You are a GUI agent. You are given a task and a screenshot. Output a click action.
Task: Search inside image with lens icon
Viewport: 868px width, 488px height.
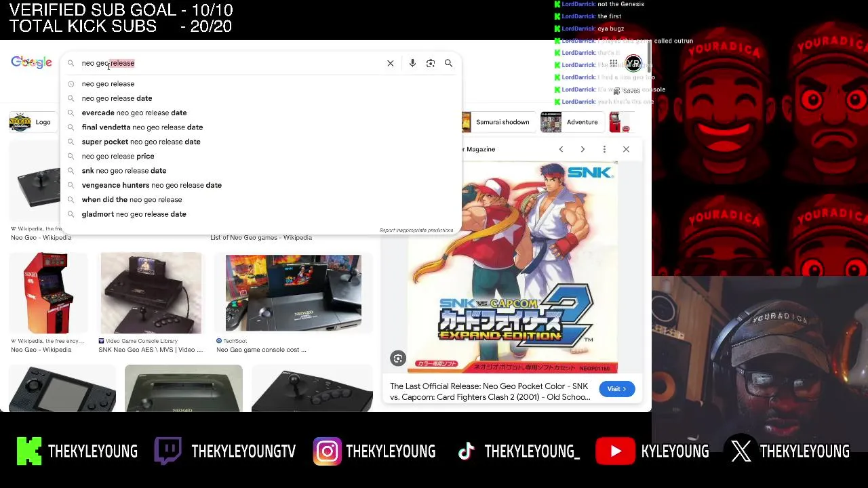tap(398, 359)
